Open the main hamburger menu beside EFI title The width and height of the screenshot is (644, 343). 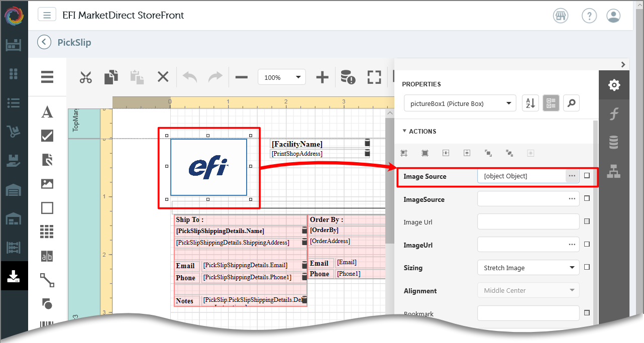[47, 15]
